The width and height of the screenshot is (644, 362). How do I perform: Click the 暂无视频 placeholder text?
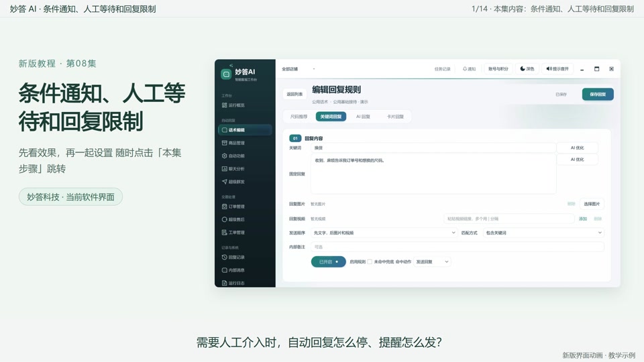pos(318,219)
